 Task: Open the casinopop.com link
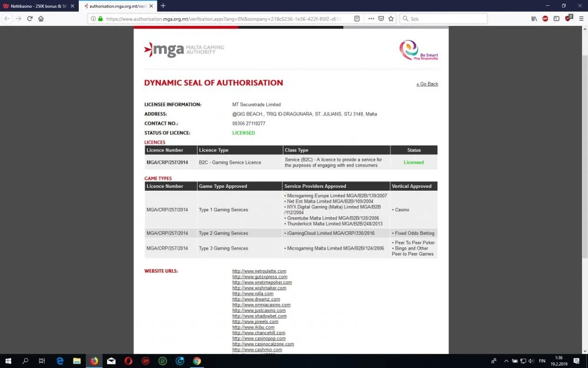tap(259, 339)
